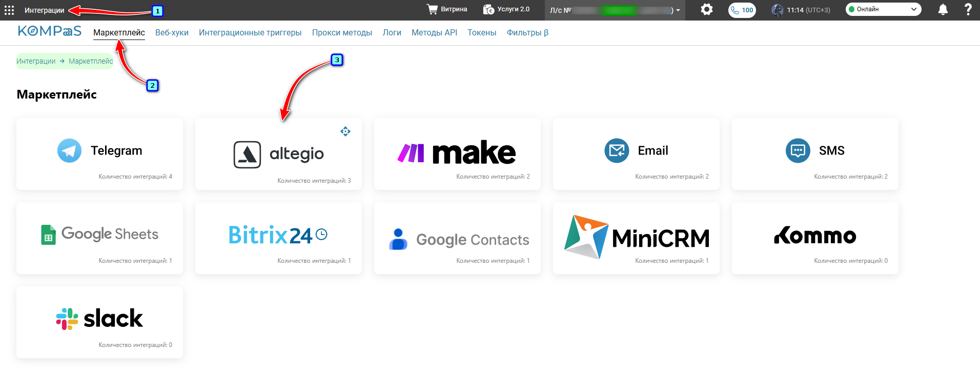Open notifications bell icon
Image resolution: width=980 pixels, height=368 pixels.
coord(943,10)
